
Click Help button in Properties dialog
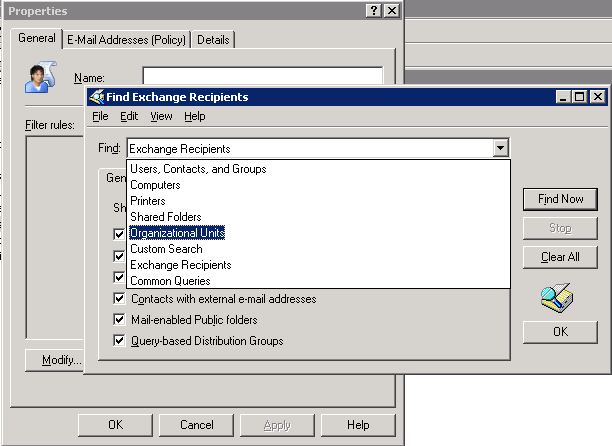(358, 425)
